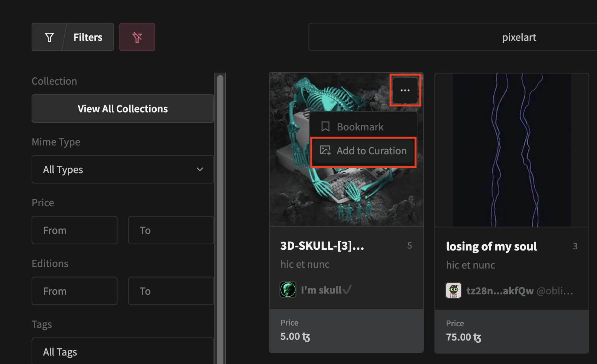Click the View All Collections button

122,109
